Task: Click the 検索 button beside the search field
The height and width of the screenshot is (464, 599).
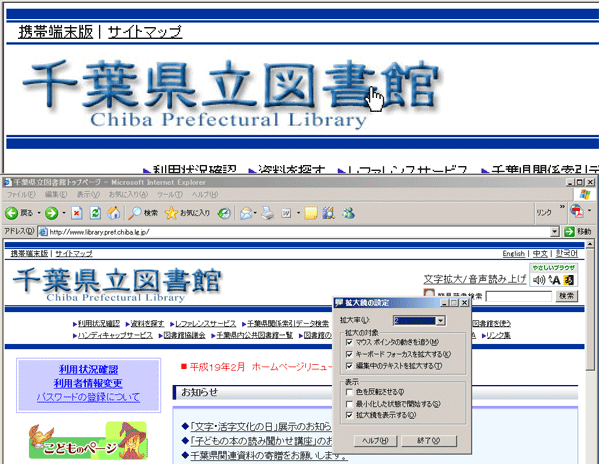Action: [x=566, y=296]
